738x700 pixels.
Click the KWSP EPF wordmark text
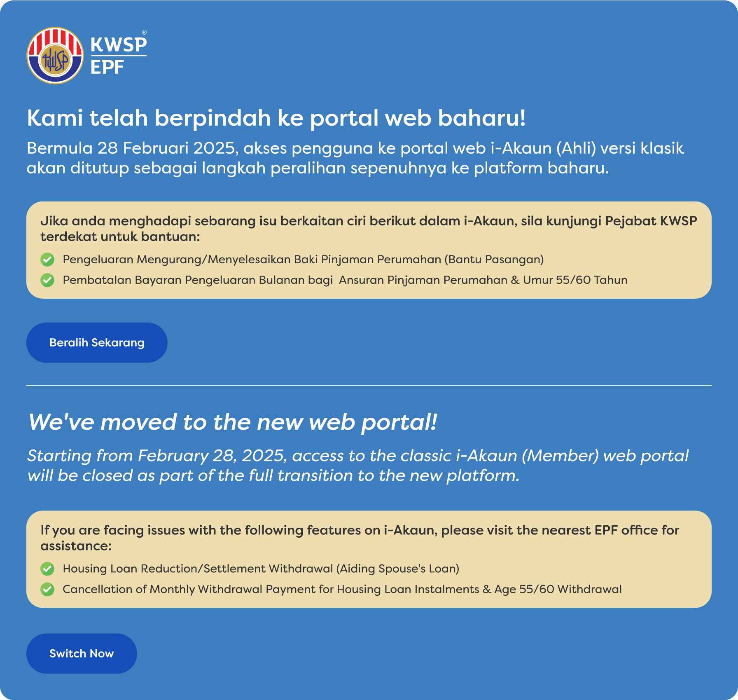point(118,56)
